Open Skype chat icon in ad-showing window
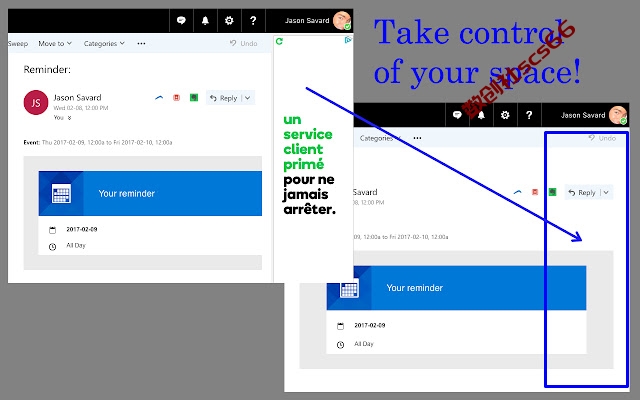Image resolution: width=640 pixels, height=400 pixels. (181, 20)
